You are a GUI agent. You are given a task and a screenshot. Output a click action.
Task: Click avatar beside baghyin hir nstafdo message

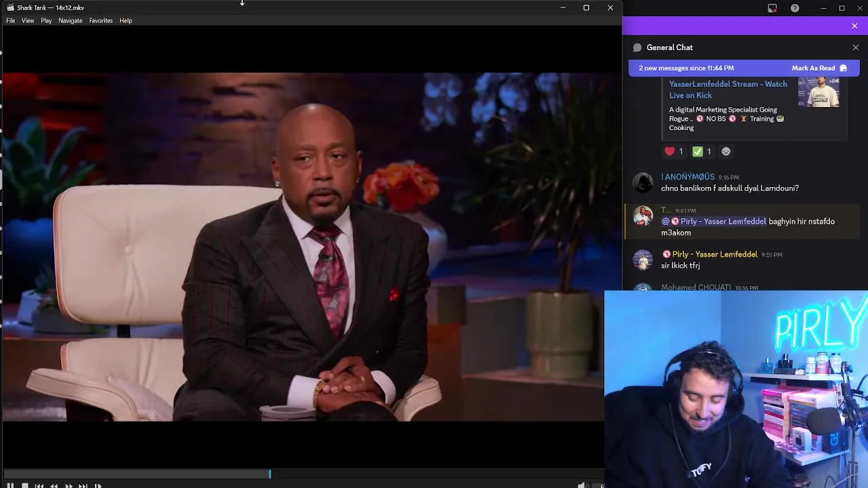[642, 216]
